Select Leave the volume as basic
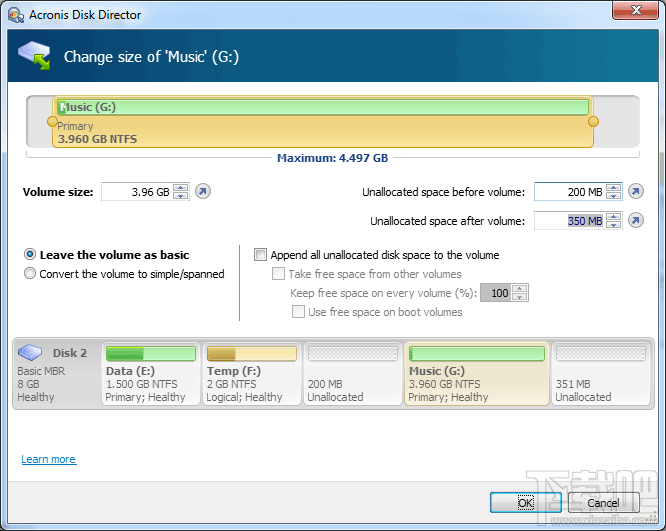This screenshot has width=666, height=531. tap(30, 254)
